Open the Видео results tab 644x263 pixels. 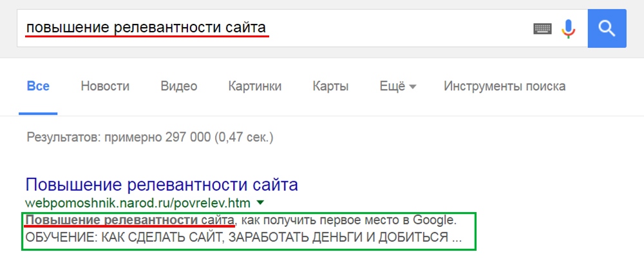[x=178, y=86]
